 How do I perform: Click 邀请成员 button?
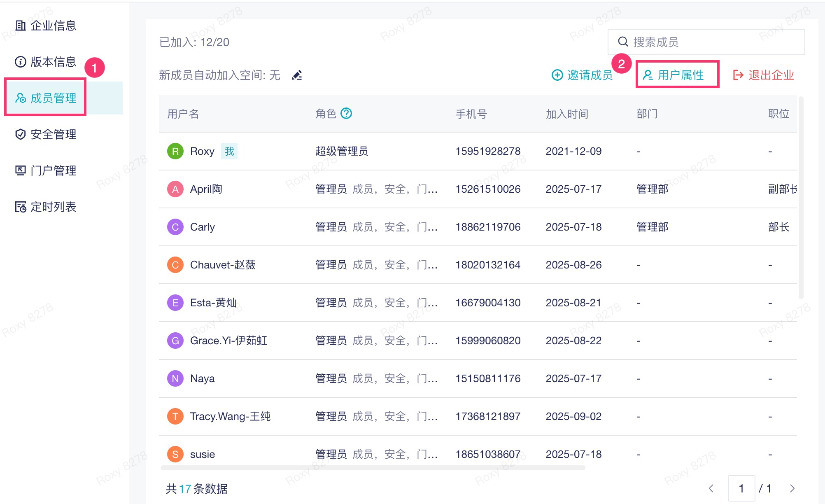coord(582,75)
